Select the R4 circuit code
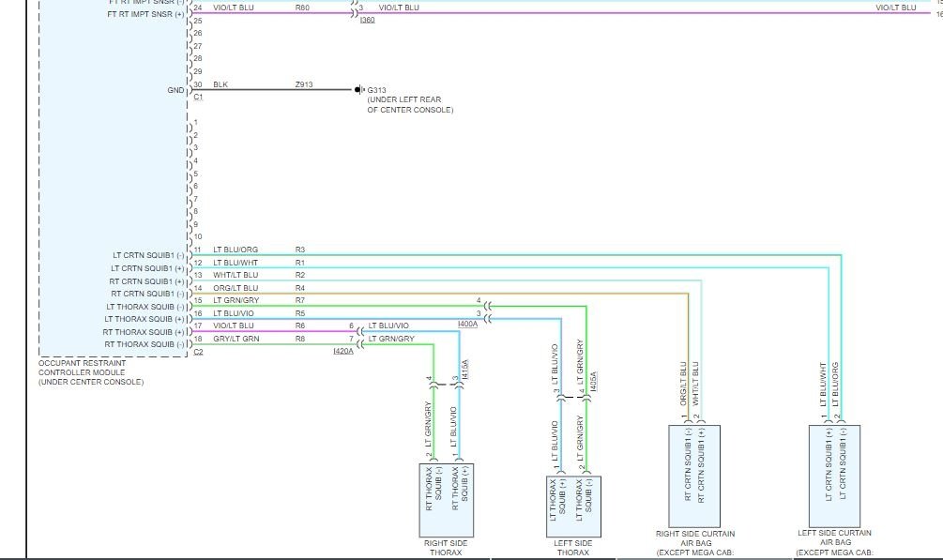Viewport: 943px width, 560px height. [300, 288]
